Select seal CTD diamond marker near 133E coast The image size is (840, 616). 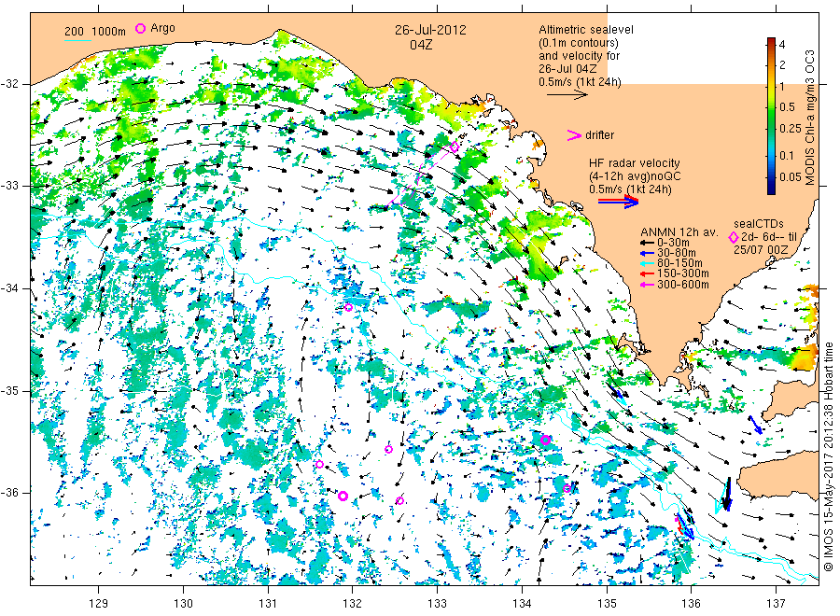tap(455, 147)
